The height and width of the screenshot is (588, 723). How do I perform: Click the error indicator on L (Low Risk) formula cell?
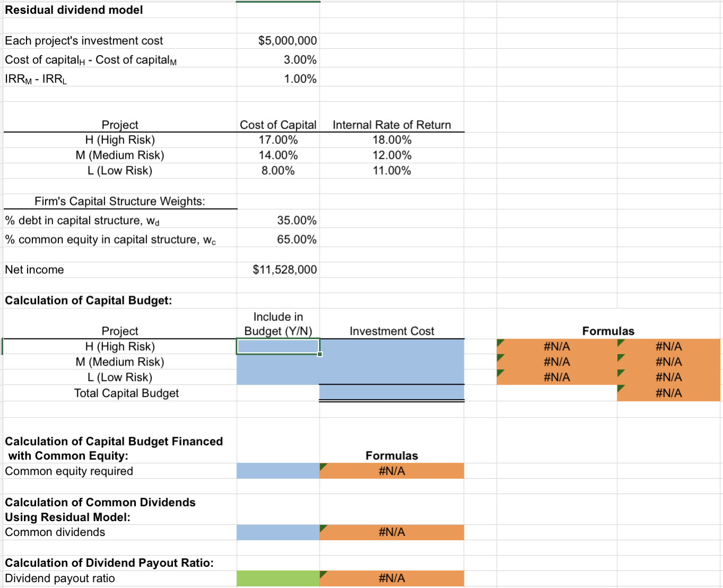(x=500, y=374)
